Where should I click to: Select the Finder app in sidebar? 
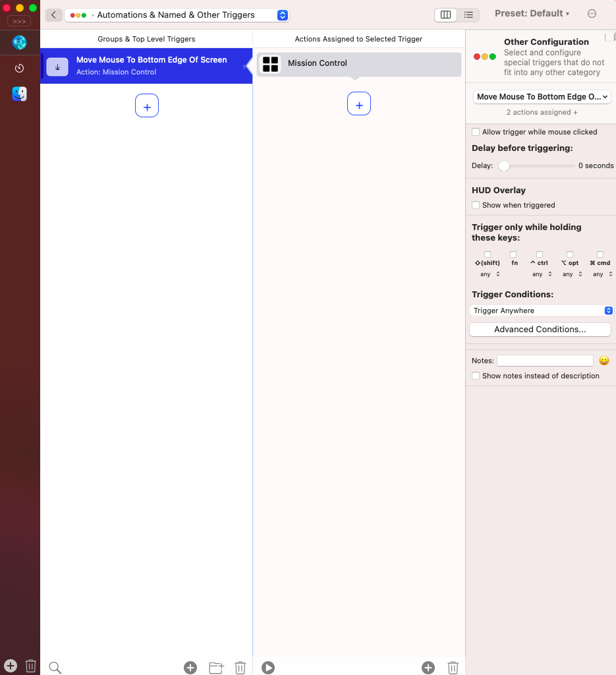(20, 94)
